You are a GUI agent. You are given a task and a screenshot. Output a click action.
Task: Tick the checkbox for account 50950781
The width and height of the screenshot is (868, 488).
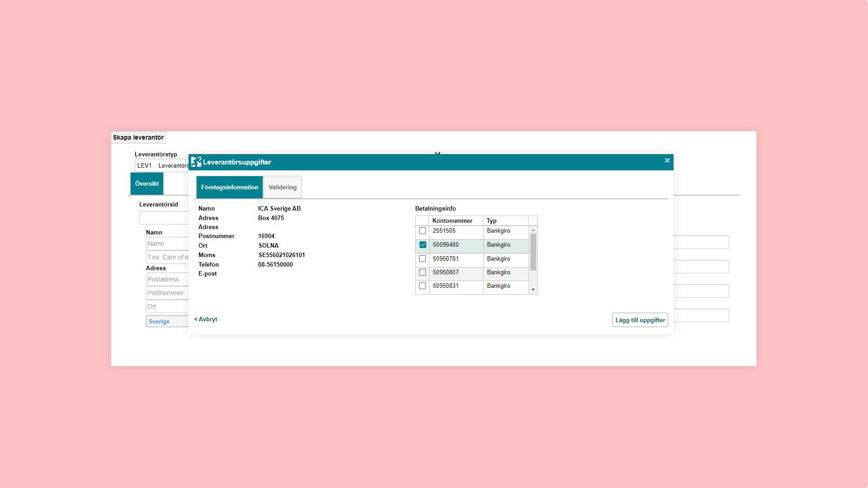pos(422,259)
